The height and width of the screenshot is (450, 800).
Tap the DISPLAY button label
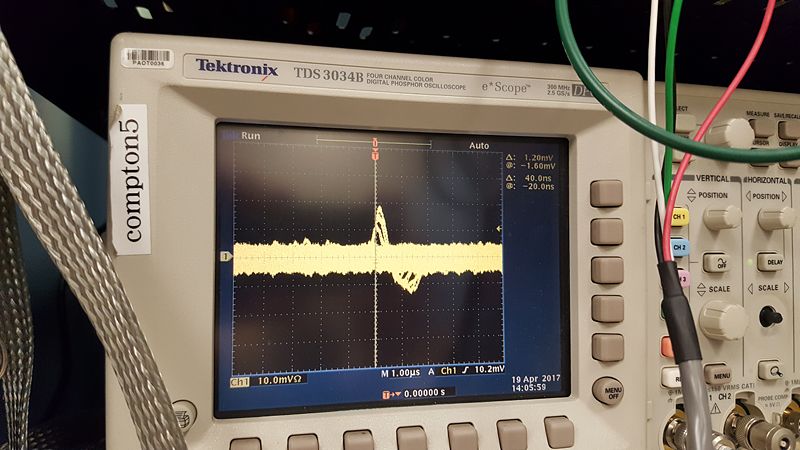pos(789,144)
